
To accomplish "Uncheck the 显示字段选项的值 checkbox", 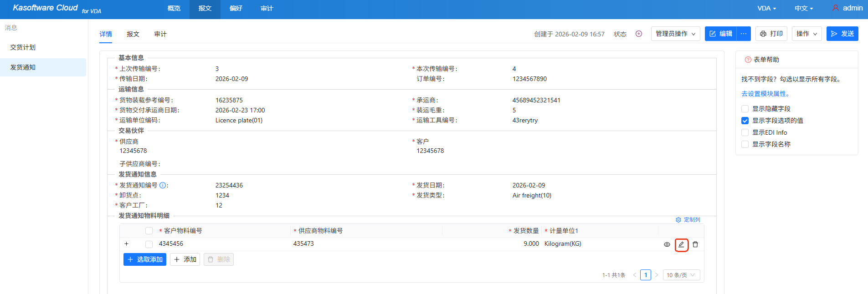I will [x=745, y=121].
